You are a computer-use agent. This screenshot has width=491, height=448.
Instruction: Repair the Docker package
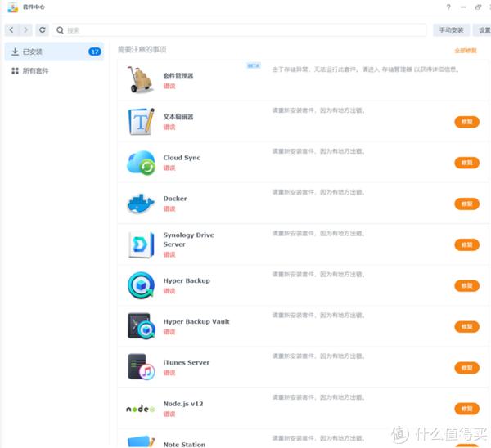point(467,204)
